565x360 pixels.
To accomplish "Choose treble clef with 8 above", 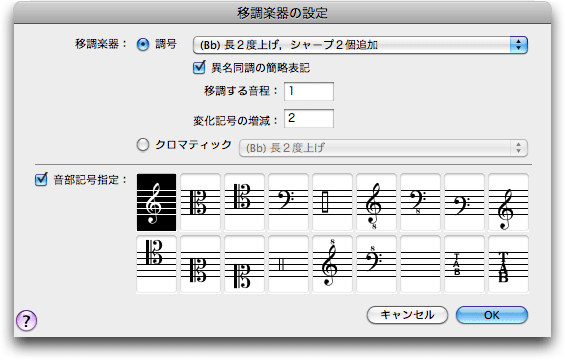I will (x=332, y=264).
